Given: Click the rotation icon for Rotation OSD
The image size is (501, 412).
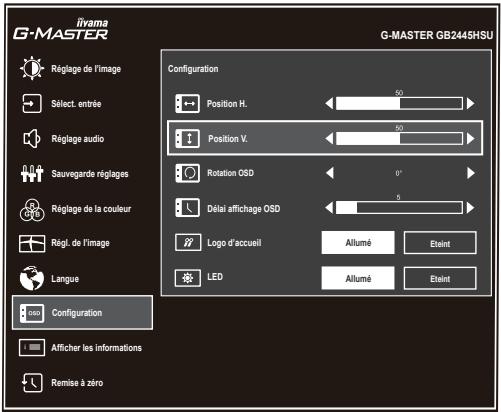Looking at the screenshot, I should [187, 173].
